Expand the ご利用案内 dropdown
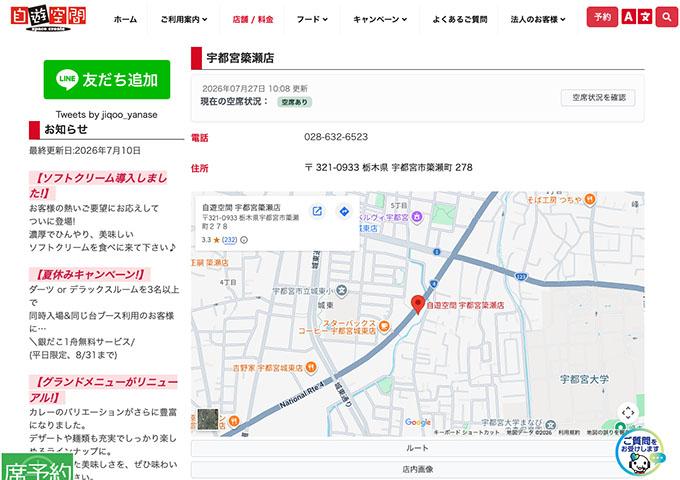The height and width of the screenshot is (480, 680). tap(184, 20)
